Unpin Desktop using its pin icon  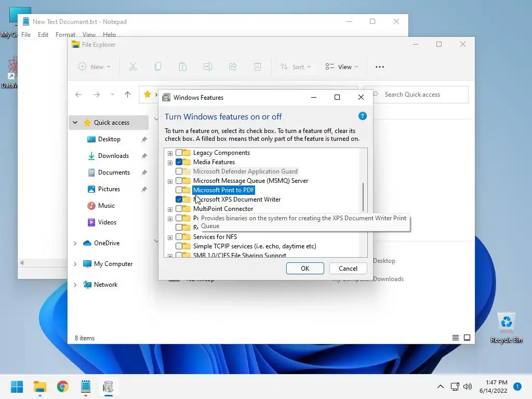point(144,139)
